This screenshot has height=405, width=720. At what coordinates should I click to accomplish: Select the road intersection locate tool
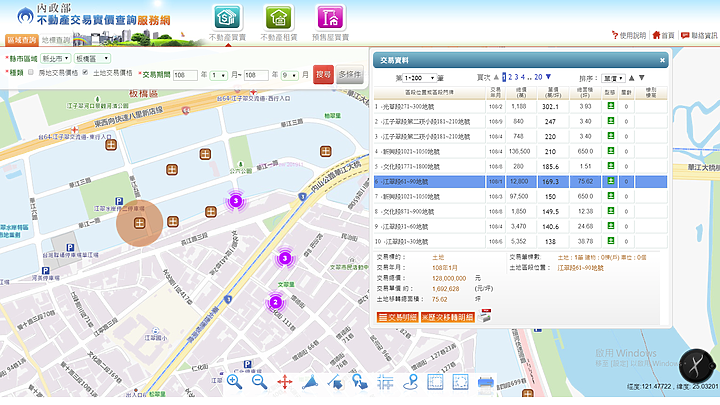385,382
